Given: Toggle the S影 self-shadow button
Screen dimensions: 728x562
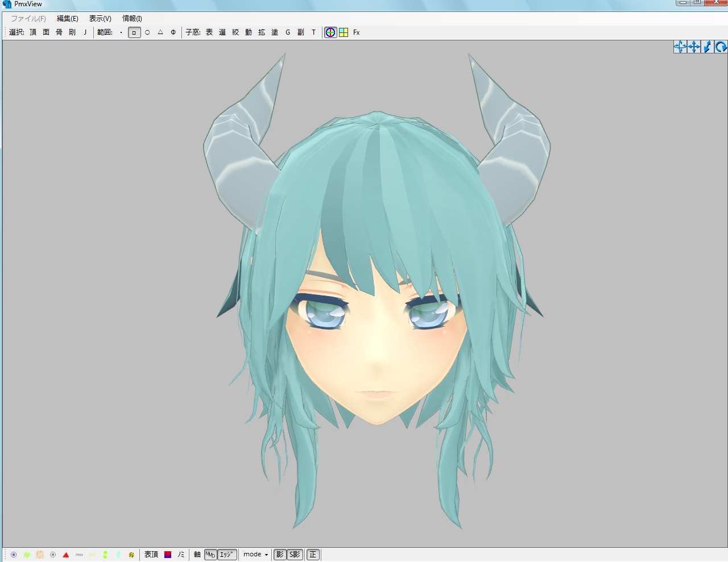Looking at the screenshot, I should 295,555.
